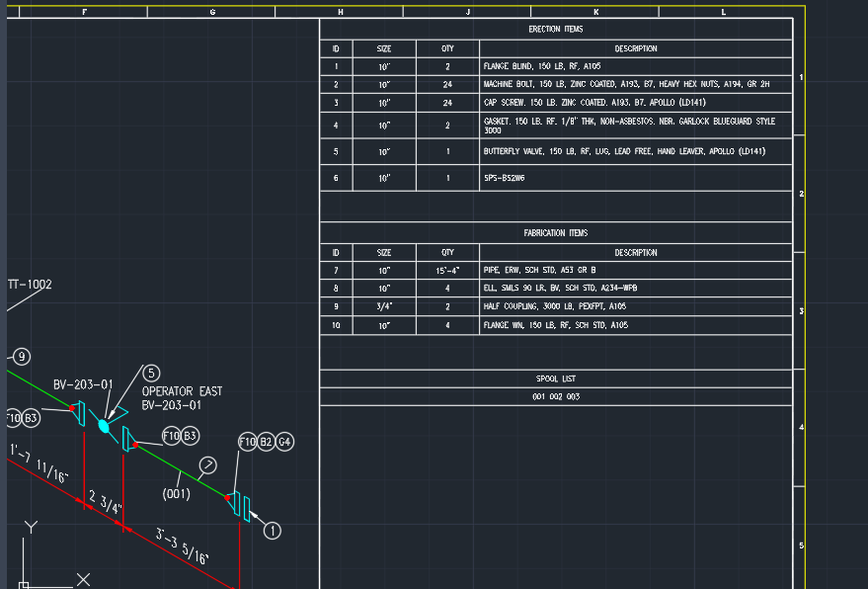
Task: Select column zone header G
Action: [212, 12]
